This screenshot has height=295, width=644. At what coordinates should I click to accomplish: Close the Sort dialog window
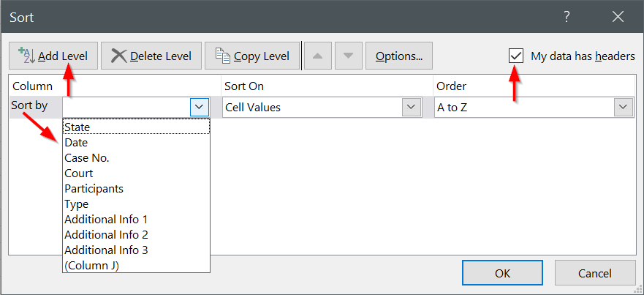click(618, 16)
